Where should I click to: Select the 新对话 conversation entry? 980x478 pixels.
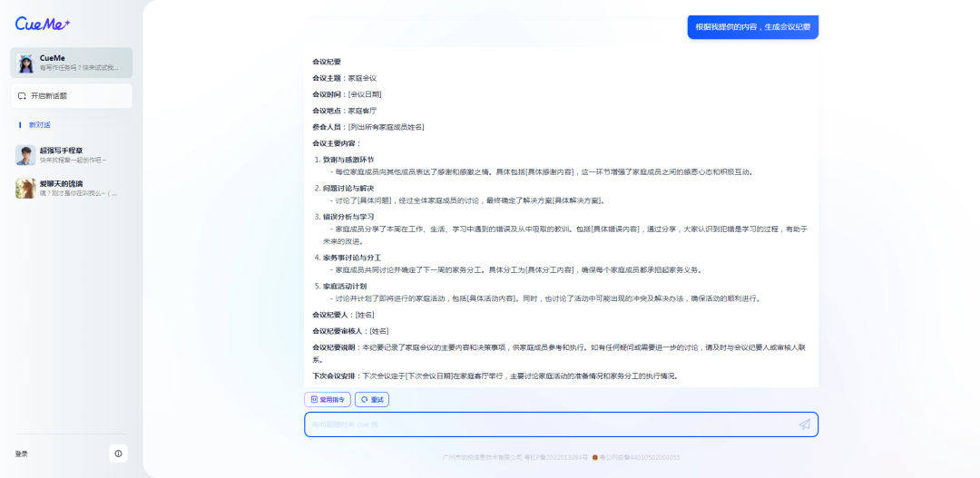[39, 125]
